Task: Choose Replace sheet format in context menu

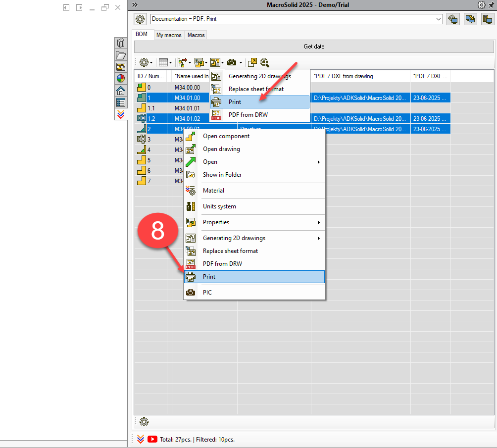Action: point(254,251)
